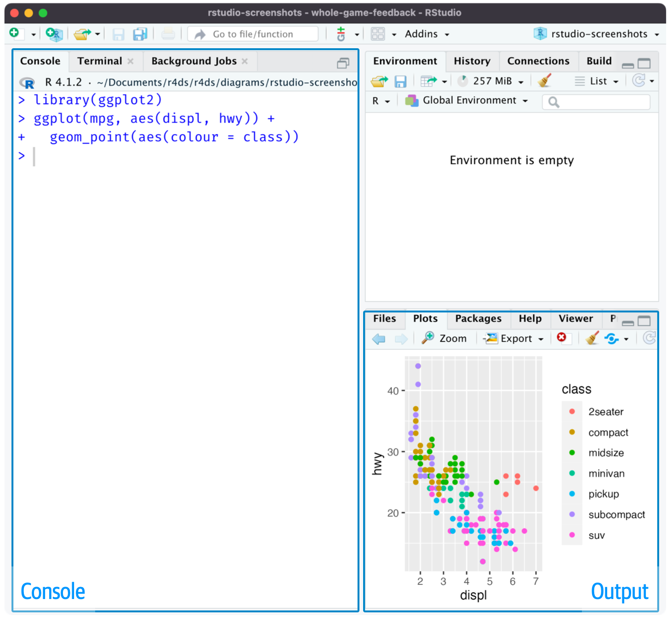This screenshot has height=622, width=672.
Task: Open a new R project via toolbar icon
Action: (x=54, y=34)
